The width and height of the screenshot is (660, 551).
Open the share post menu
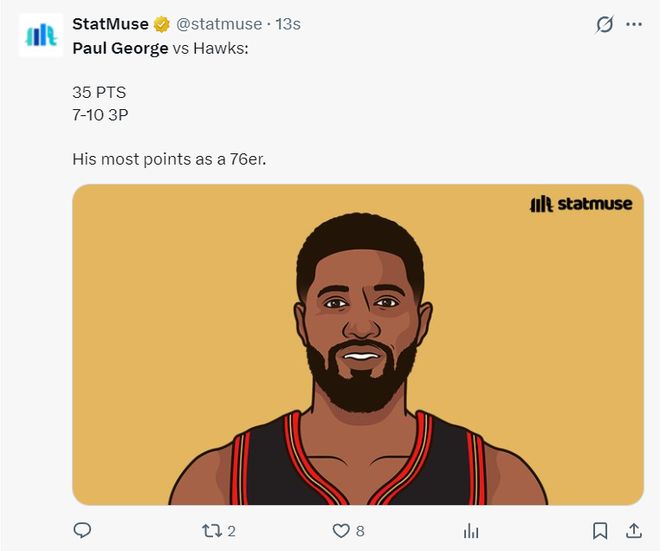click(x=633, y=530)
